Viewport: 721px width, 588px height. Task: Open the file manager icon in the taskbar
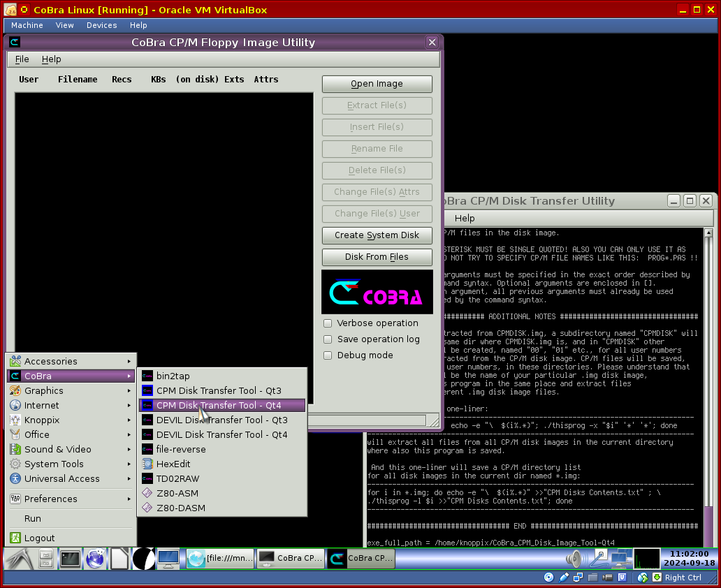point(46,559)
